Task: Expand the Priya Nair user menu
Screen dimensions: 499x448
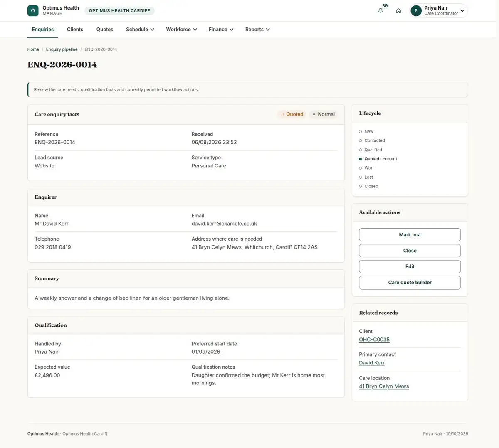Action: click(x=439, y=11)
